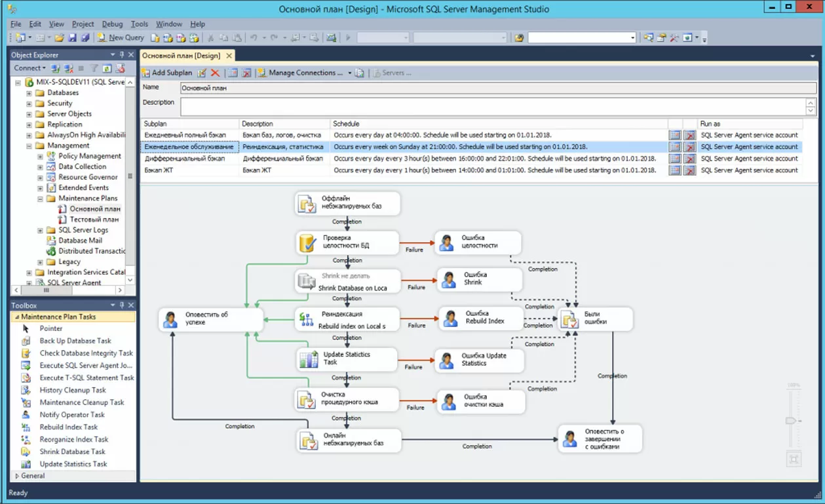Select Rebuild Index Task in Toolbox
Image resolution: width=825 pixels, height=504 pixels.
coord(69,427)
